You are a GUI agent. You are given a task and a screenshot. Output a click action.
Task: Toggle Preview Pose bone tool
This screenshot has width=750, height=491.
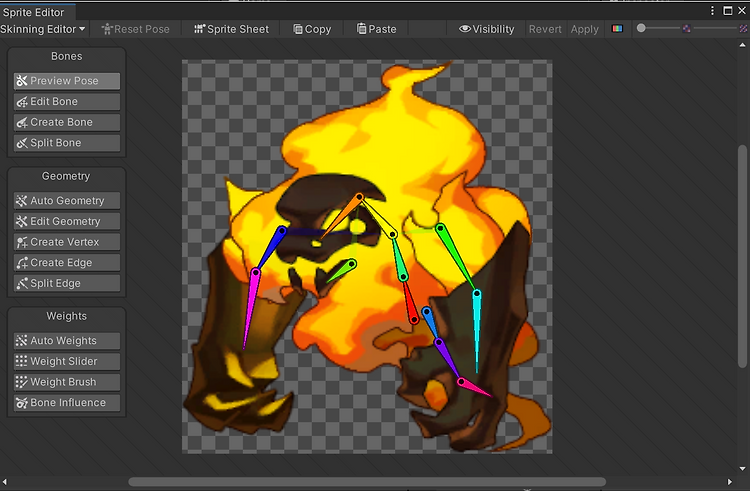(x=66, y=81)
